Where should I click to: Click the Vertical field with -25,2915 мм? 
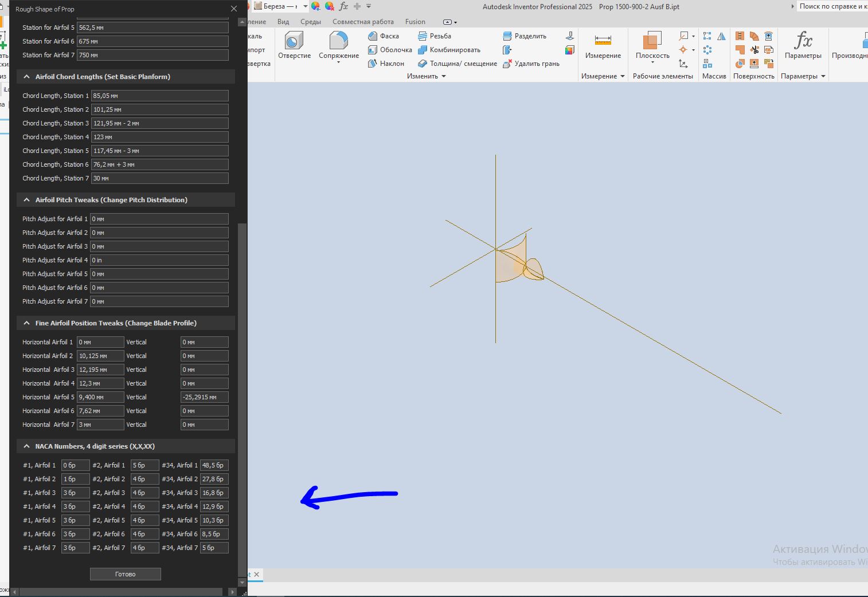(205, 397)
